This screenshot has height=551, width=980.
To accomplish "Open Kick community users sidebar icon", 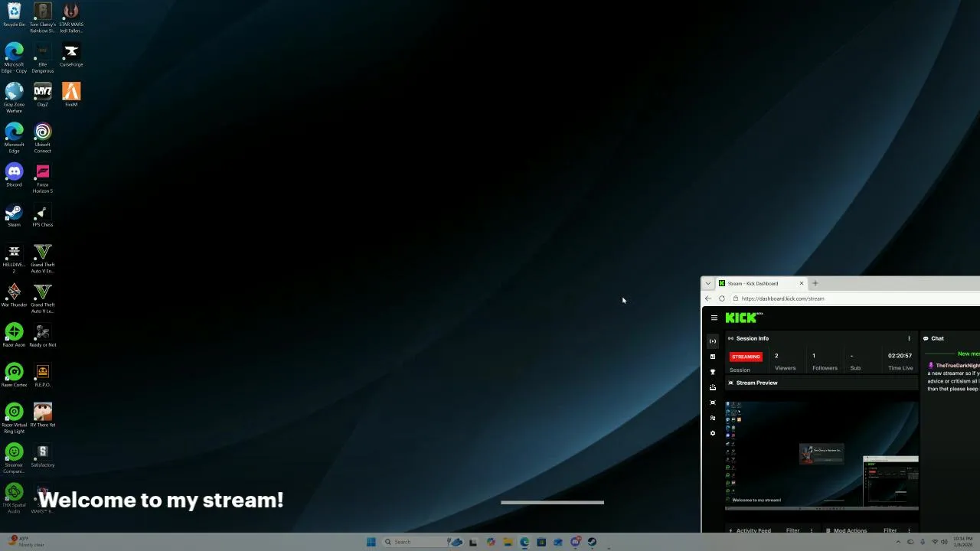I will tap(713, 418).
